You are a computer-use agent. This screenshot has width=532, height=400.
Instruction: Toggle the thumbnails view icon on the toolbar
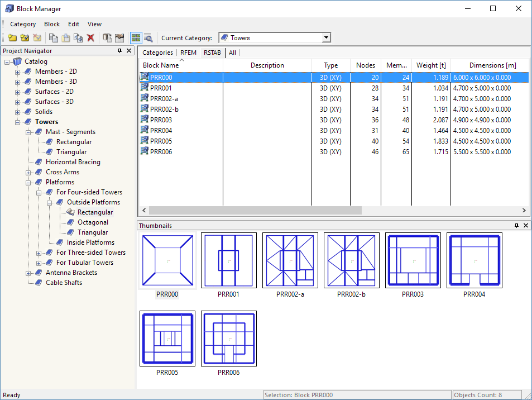click(x=136, y=37)
